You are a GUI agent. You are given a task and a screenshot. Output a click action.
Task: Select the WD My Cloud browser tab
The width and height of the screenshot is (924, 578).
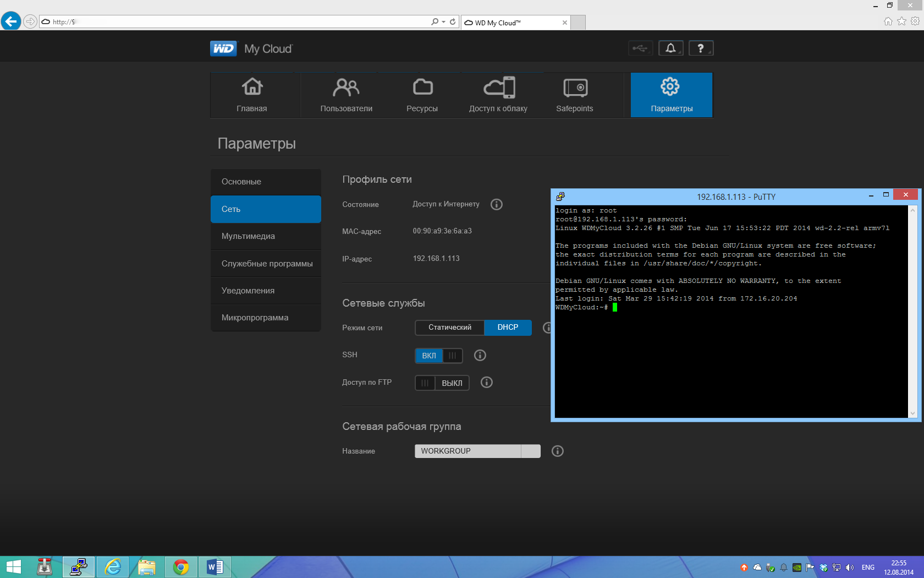click(515, 23)
